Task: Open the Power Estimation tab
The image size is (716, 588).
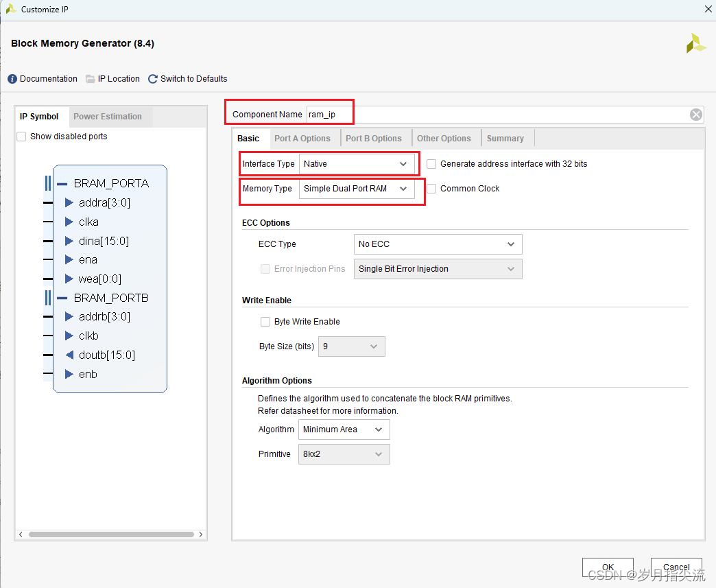Action: 108,117
